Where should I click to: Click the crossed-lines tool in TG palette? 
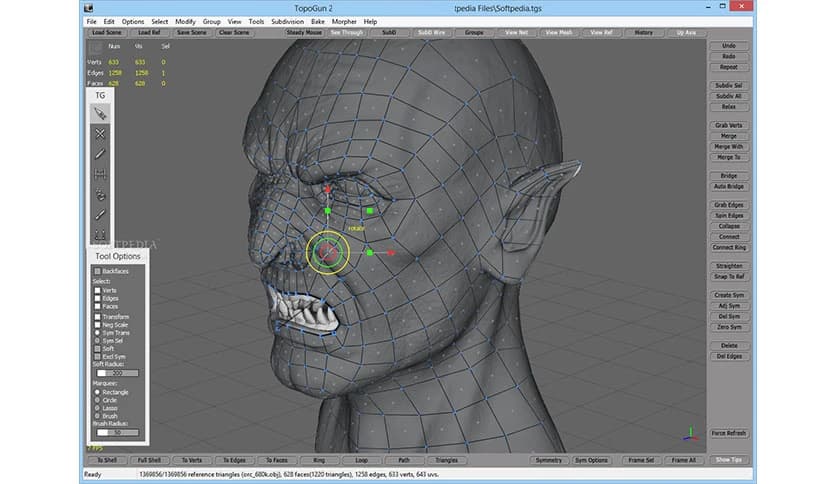[100, 134]
